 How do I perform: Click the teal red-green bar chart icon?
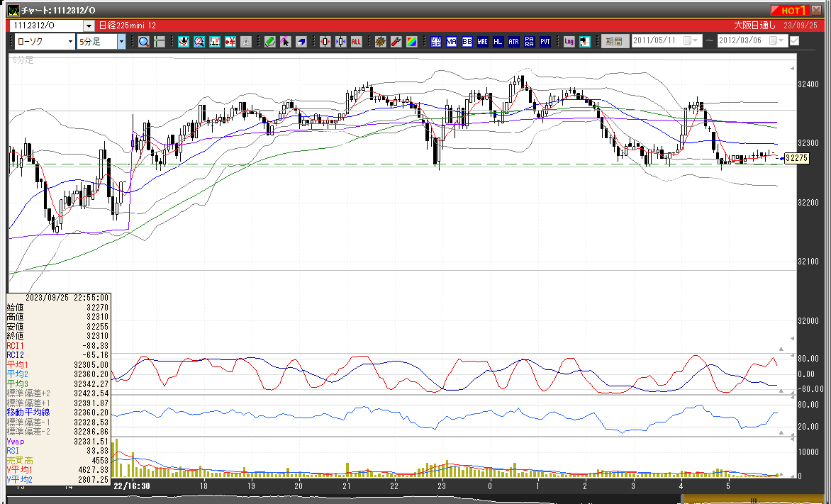[x=215, y=41]
